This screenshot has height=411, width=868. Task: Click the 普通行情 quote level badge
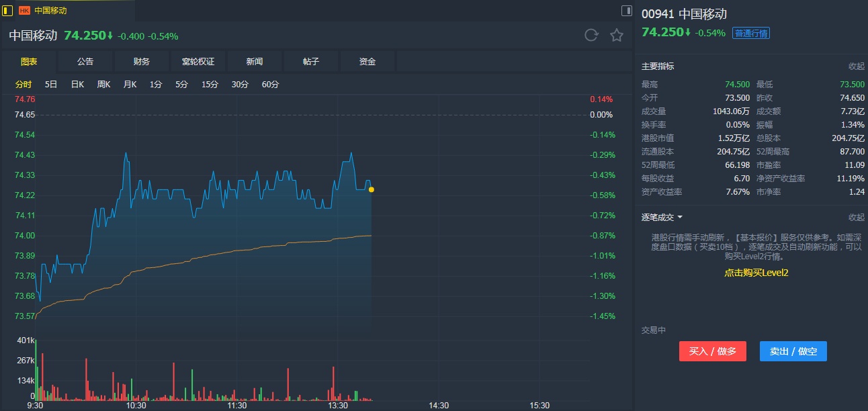tap(751, 33)
